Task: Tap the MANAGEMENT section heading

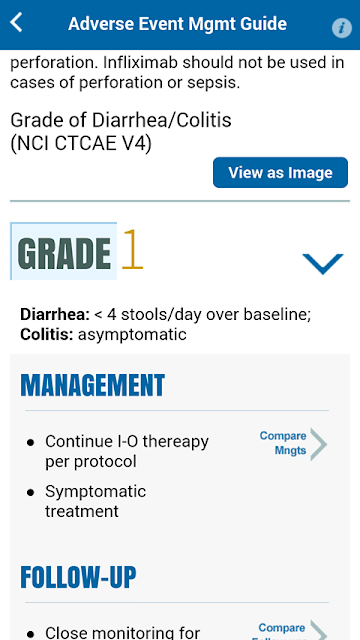Action: (x=93, y=385)
